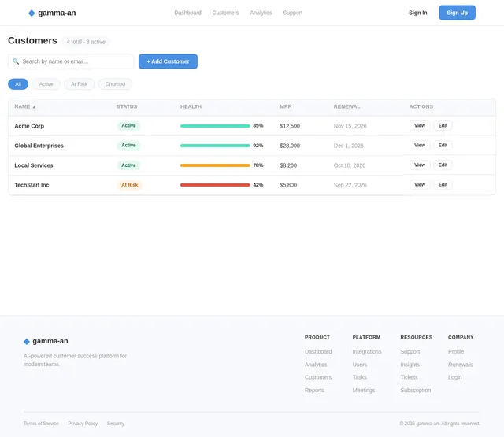Open the footer Meetings link
The height and width of the screenshot is (437, 504).
click(364, 390)
